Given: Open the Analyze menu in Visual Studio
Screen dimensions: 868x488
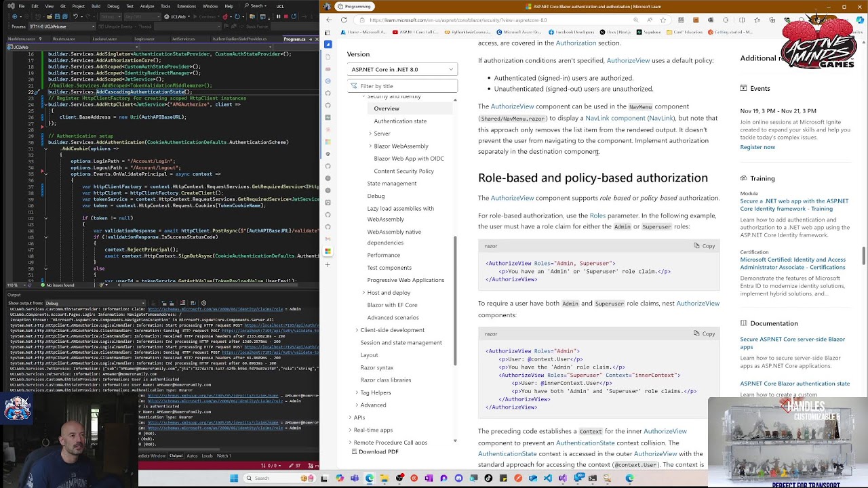Looking at the screenshot, I should (147, 6).
